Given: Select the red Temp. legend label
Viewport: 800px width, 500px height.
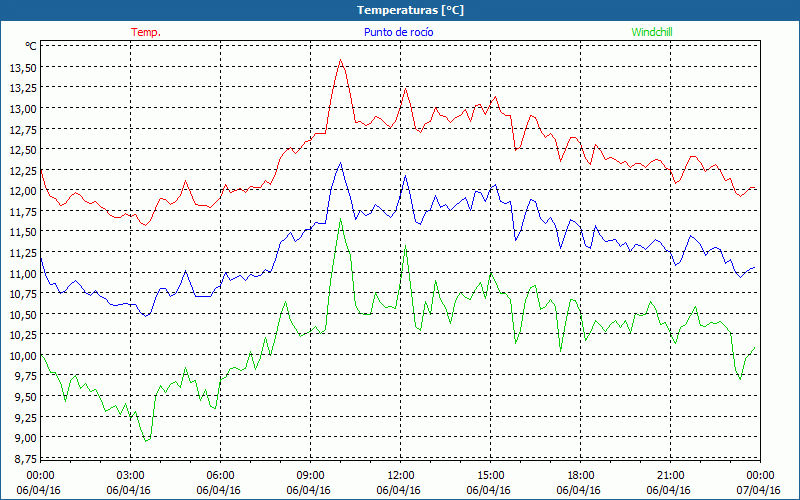Looking at the screenshot, I should click(x=146, y=32).
